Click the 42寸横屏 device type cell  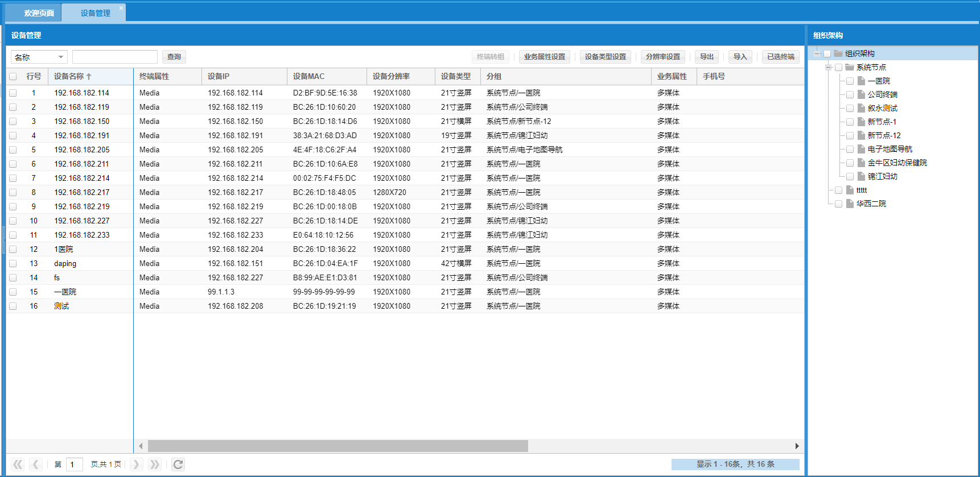456,263
